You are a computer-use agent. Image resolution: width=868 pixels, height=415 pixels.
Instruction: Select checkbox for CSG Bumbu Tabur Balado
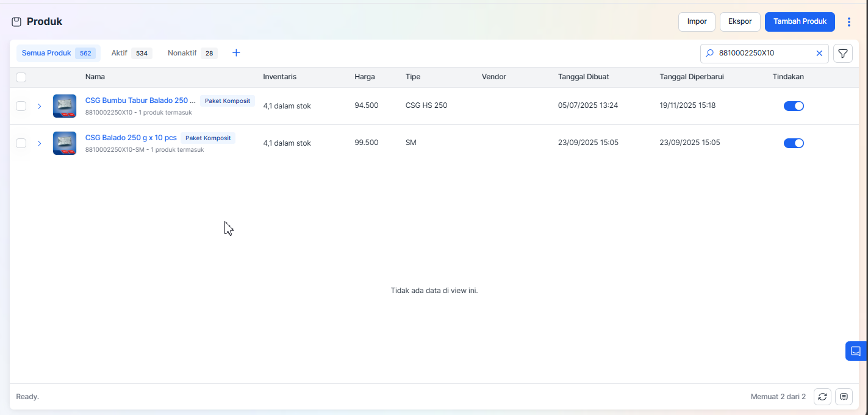point(21,106)
